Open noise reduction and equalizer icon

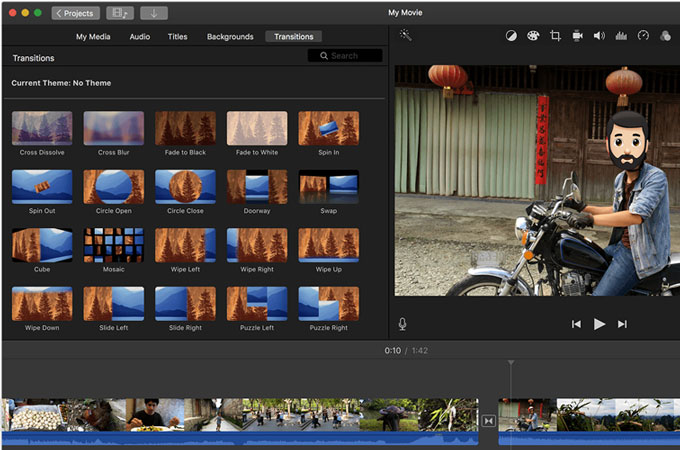pos(621,36)
